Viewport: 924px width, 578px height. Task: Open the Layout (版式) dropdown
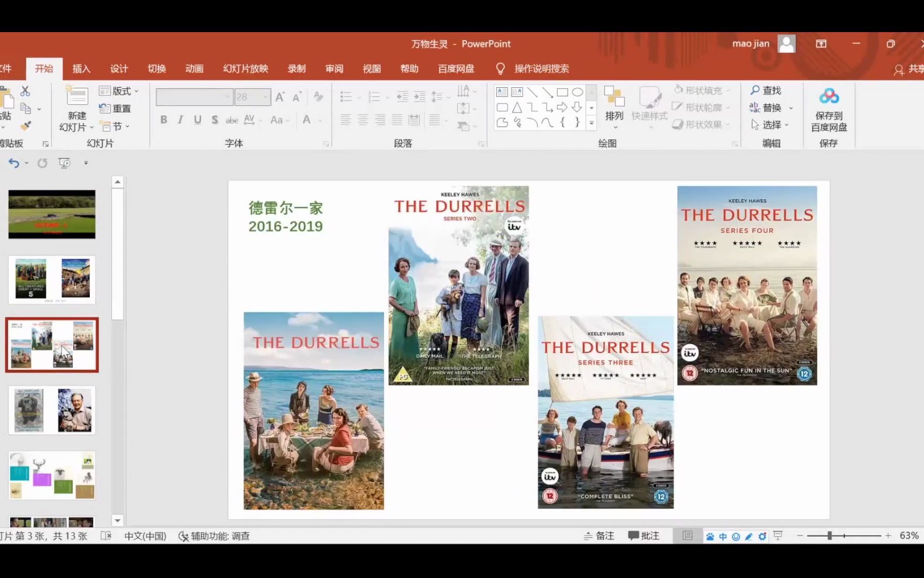coord(119,91)
